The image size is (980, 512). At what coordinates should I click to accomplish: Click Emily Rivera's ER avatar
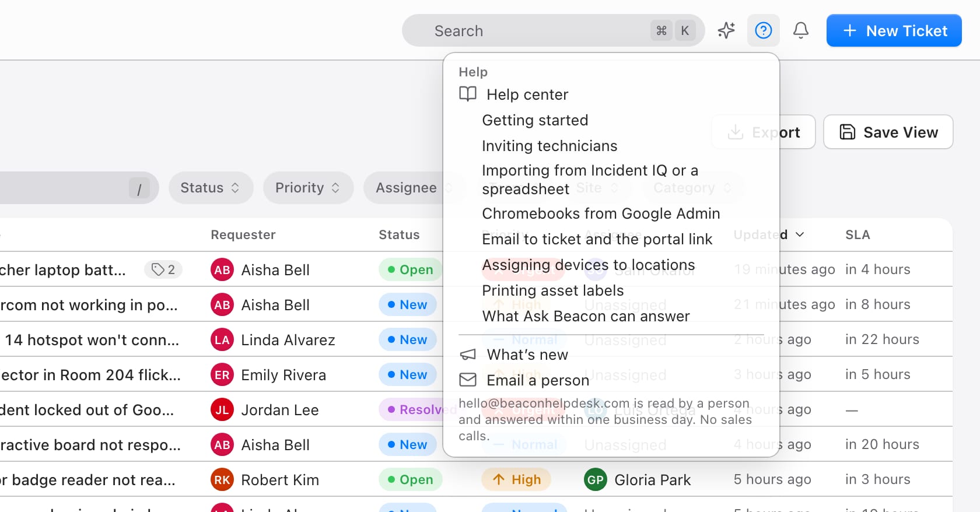point(222,375)
